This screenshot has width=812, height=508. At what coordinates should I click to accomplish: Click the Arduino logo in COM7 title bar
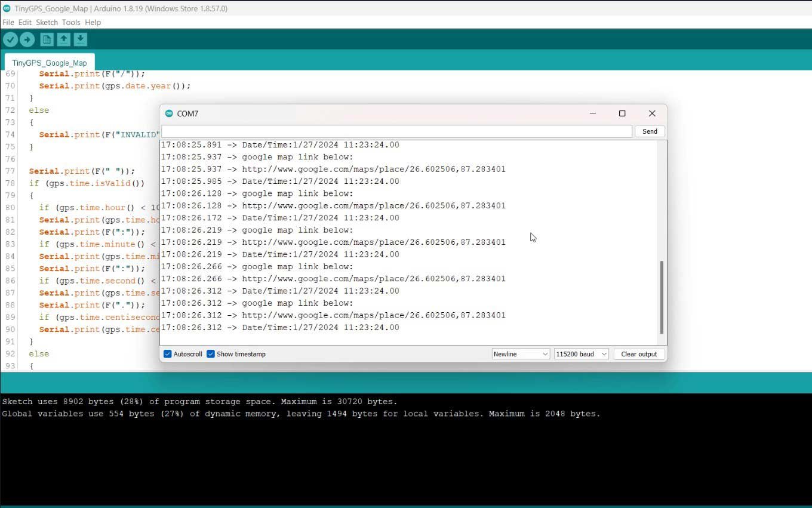[x=169, y=113]
